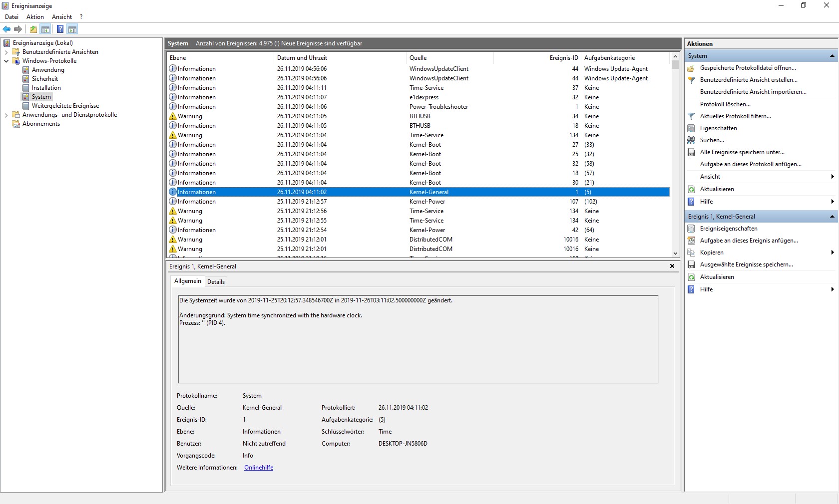The height and width of the screenshot is (504, 839).
Task: Click the Anwendung log icon
Action: (26, 70)
